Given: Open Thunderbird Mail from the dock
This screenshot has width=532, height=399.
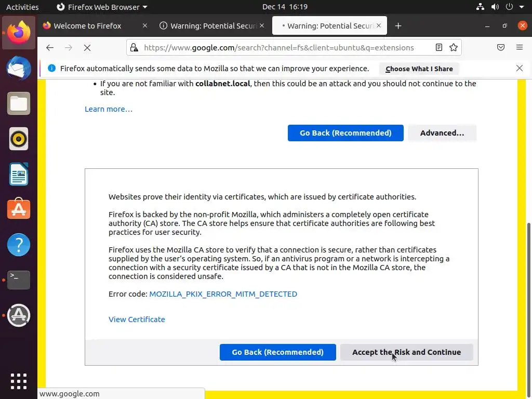Looking at the screenshot, I should (19, 68).
